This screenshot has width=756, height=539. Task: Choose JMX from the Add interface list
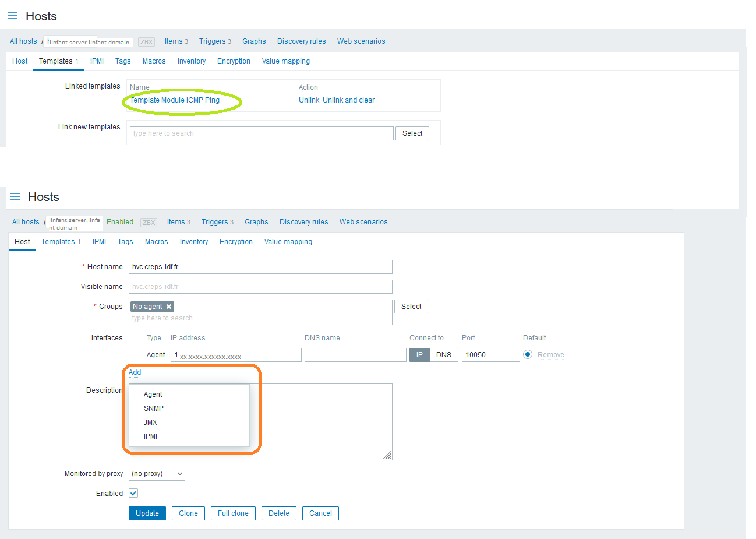150,422
